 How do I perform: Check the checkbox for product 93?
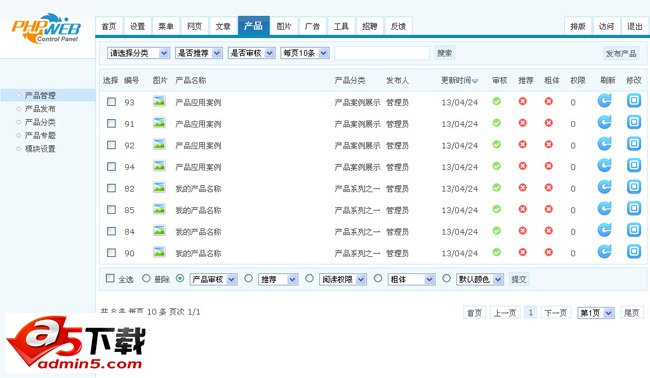[111, 102]
